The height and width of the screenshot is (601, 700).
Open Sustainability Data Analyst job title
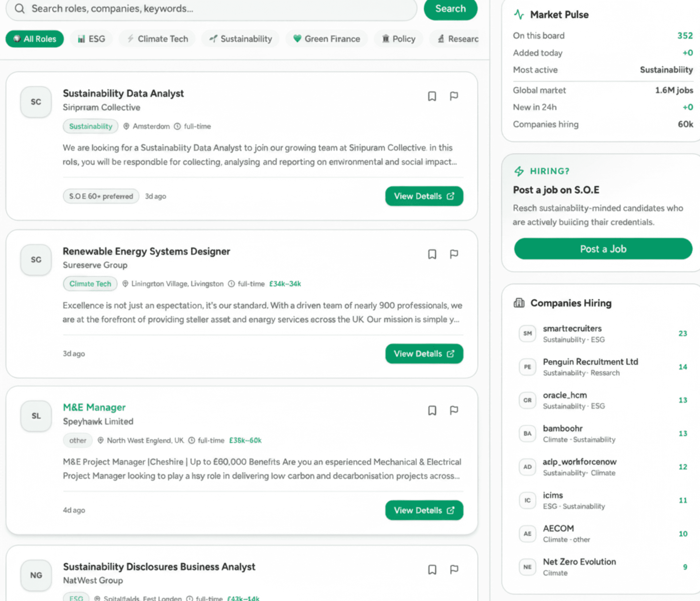point(123,93)
